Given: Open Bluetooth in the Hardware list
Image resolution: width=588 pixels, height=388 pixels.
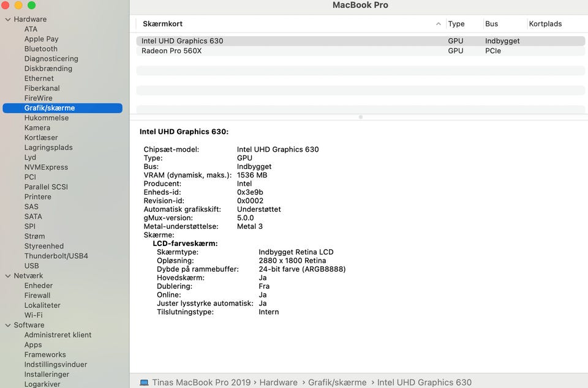Looking at the screenshot, I should [41, 49].
